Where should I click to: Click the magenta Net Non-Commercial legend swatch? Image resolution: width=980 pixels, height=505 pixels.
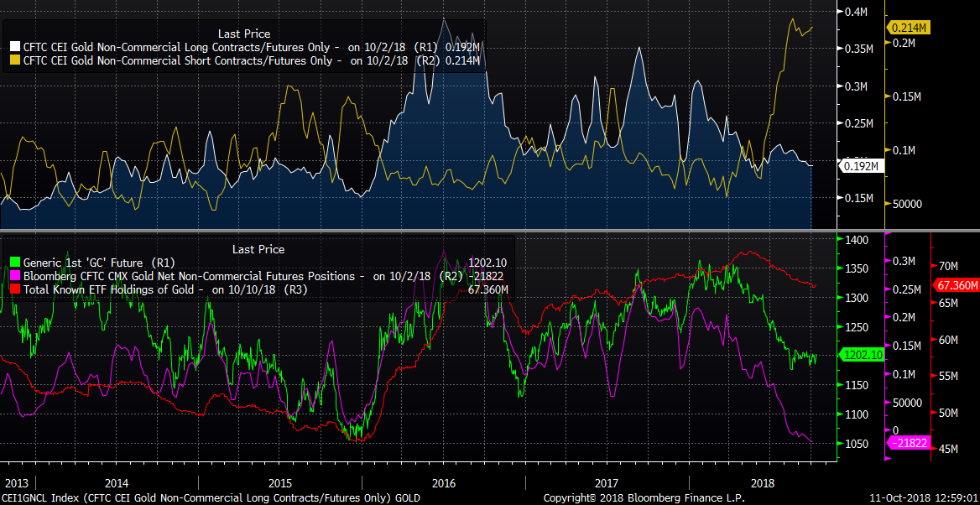[15, 276]
